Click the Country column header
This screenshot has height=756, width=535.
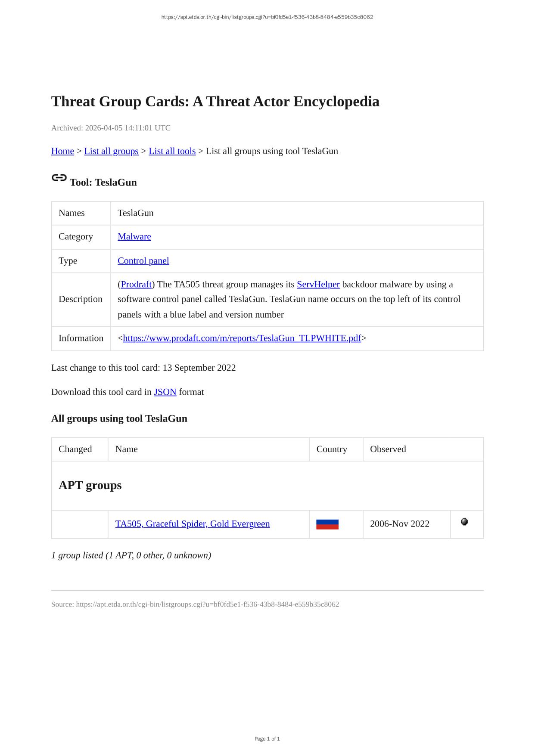[331, 449]
